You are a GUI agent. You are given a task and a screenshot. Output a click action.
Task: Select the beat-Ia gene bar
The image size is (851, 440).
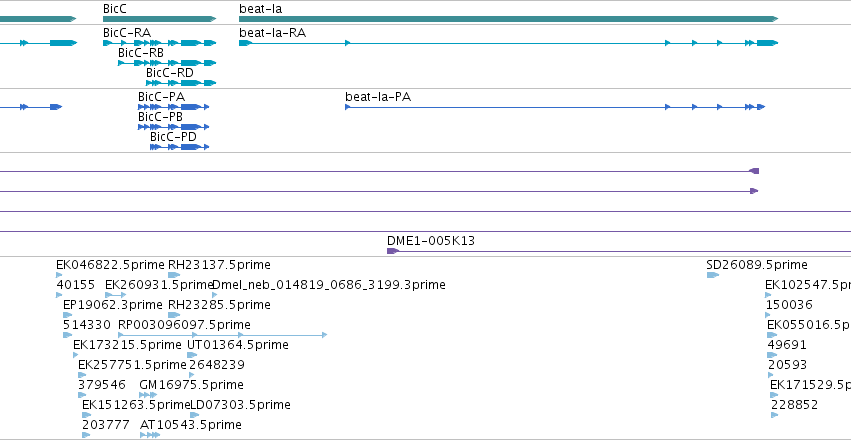[x=509, y=19]
